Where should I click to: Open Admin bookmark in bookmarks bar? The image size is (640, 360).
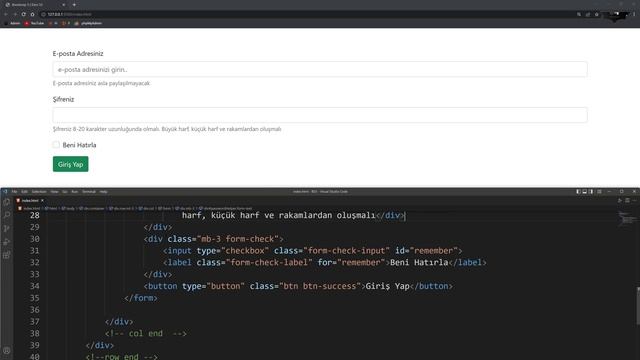click(x=12, y=23)
